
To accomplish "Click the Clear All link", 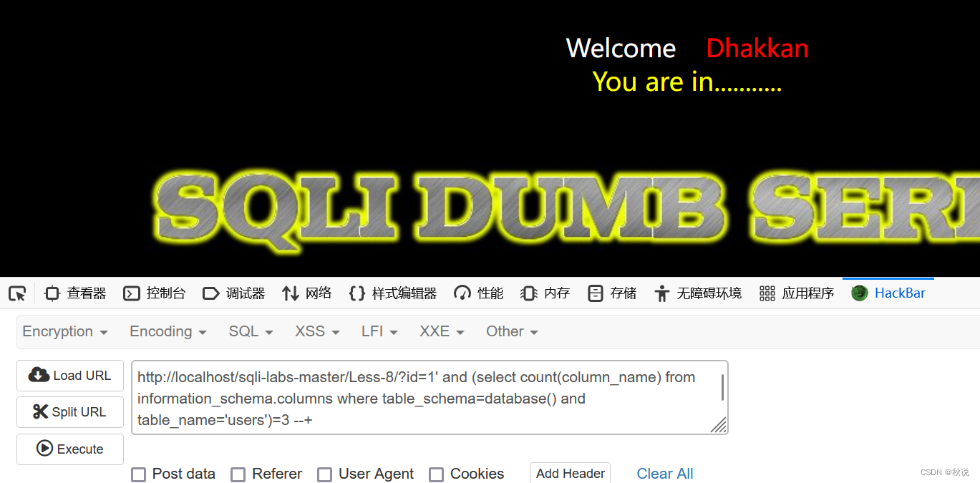I will click(665, 474).
